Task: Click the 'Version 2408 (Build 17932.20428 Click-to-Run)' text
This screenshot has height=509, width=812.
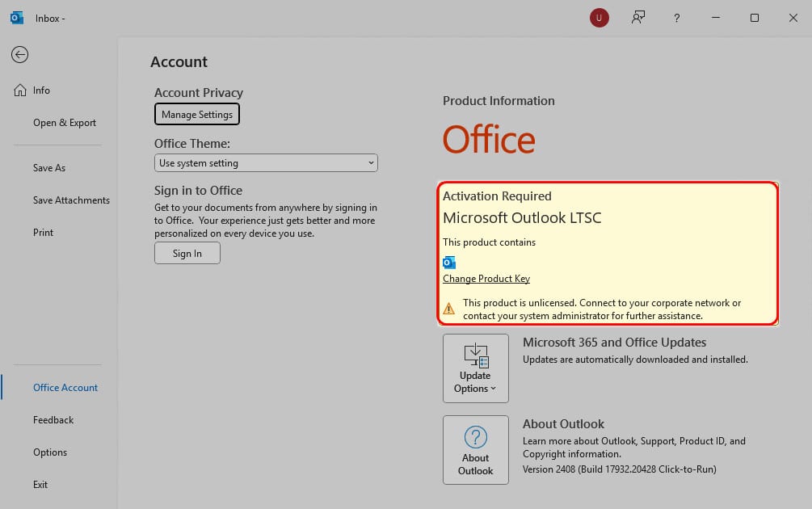Action: (620, 469)
